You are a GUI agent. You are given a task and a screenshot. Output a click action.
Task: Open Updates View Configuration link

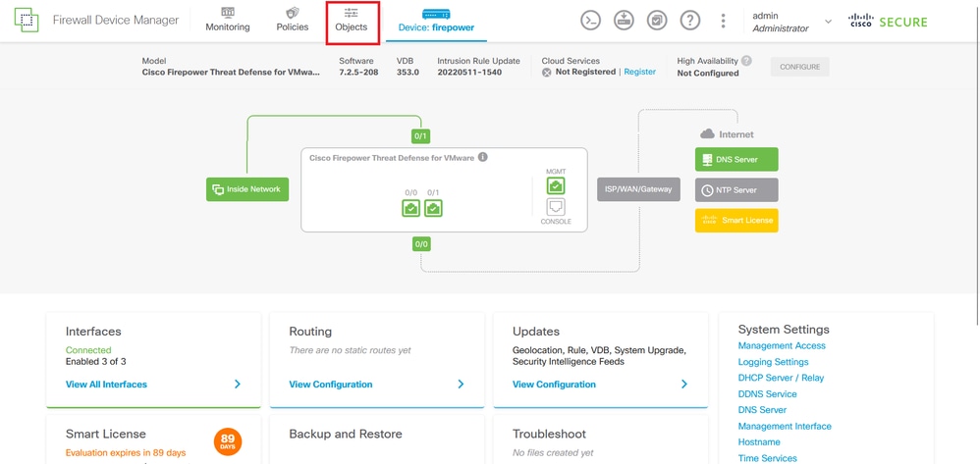click(555, 385)
